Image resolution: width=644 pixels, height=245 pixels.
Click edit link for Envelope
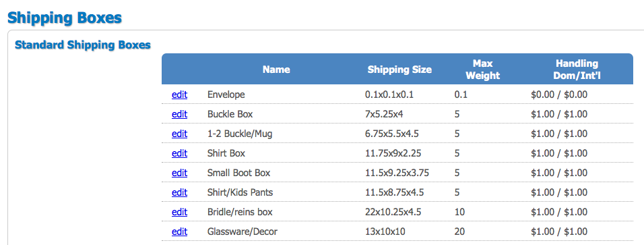pos(179,94)
